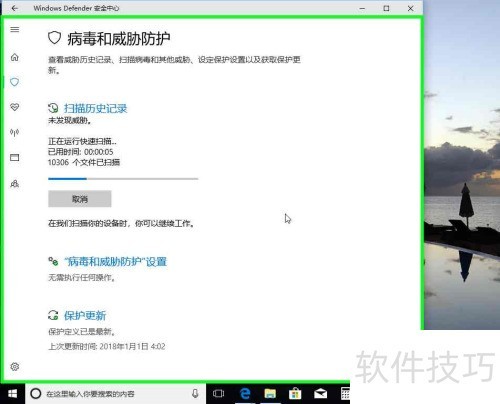This screenshot has height=404, width=500.
Task: Click the shield icon next to page title
Action: click(x=54, y=38)
